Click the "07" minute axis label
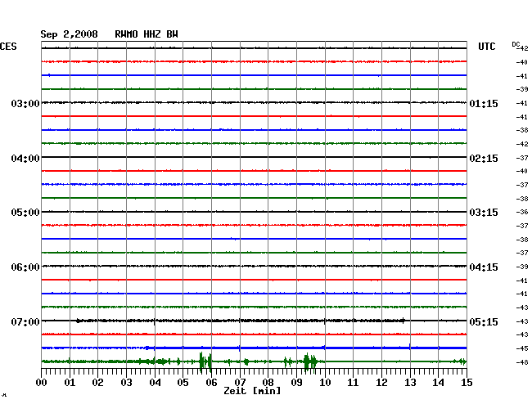This screenshot has height=404, width=532. (240, 383)
